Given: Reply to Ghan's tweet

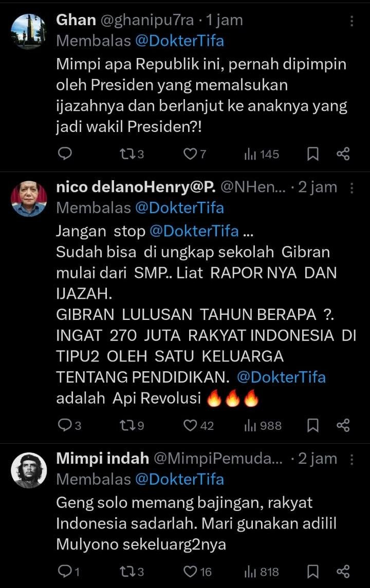Looking at the screenshot, I should click(x=64, y=154).
